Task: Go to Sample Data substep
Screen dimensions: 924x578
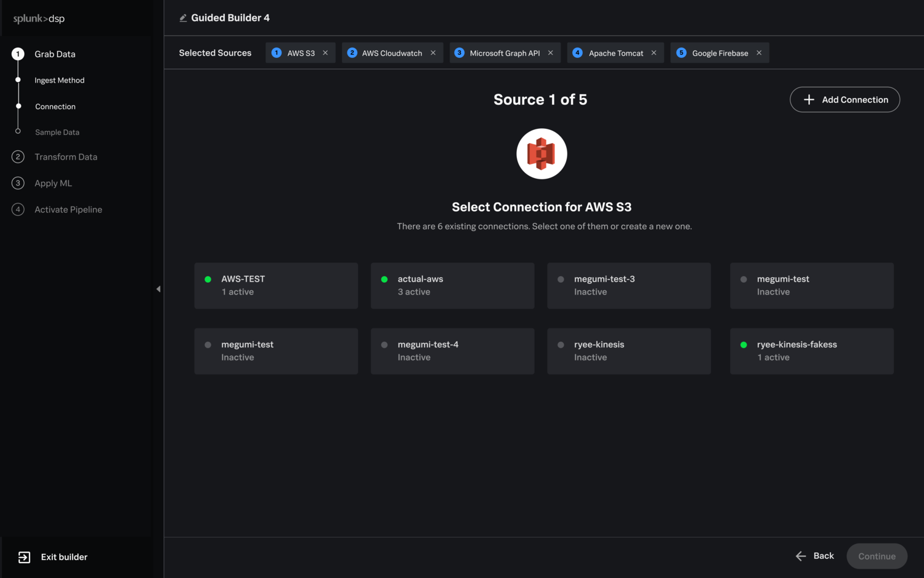Action: [57, 132]
